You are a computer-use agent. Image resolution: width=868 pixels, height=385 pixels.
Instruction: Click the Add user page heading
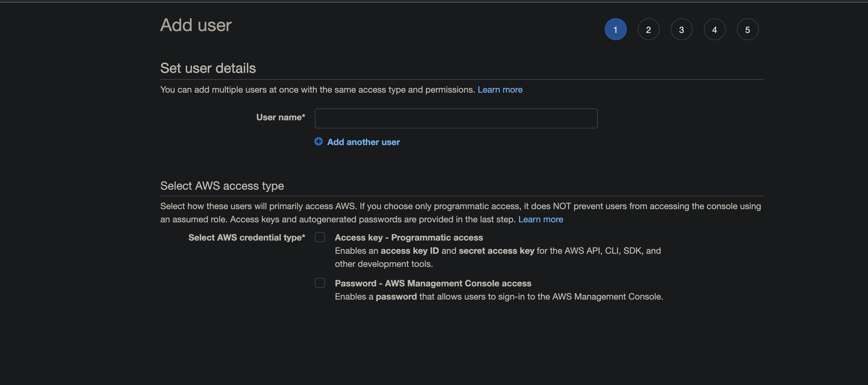click(196, 25)
